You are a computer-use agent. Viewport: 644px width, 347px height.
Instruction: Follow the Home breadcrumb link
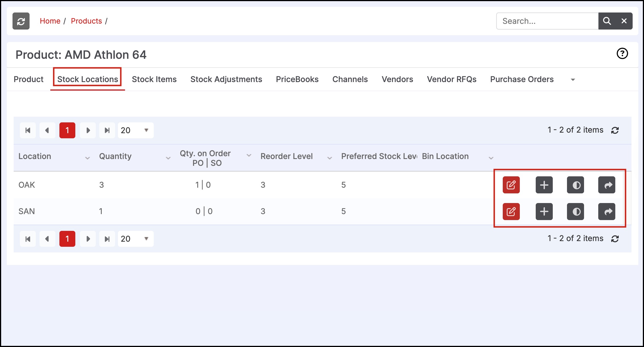pos(50,21)
